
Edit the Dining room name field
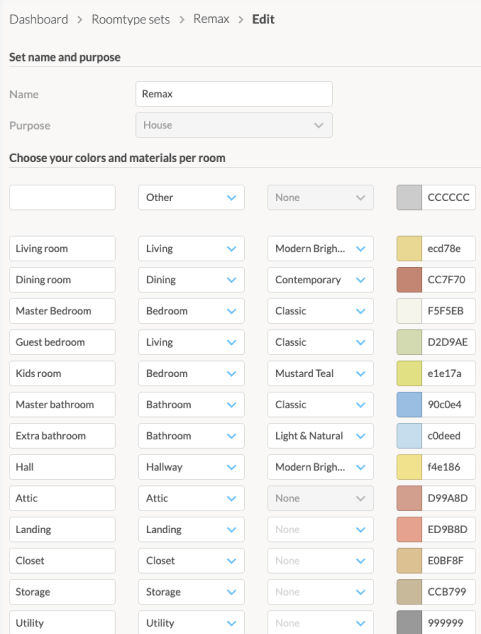tap(62, 280)
